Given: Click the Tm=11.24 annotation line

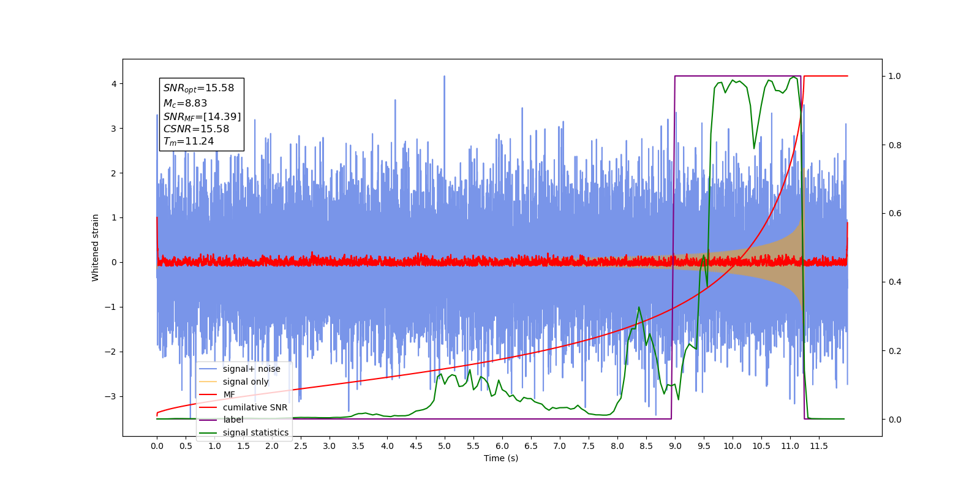Looking at the screenshot, I should click(189, 141).
